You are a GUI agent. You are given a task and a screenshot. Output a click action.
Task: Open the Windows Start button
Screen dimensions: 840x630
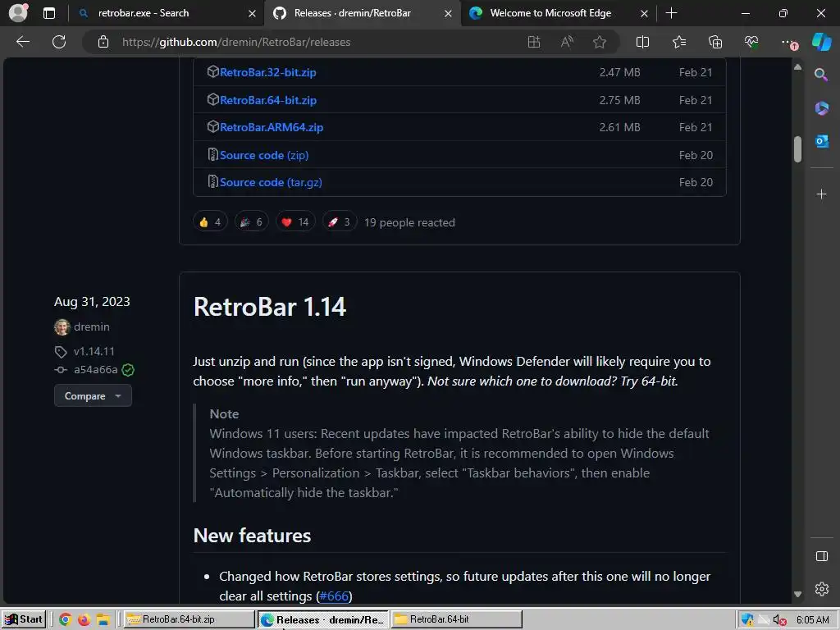24,619
